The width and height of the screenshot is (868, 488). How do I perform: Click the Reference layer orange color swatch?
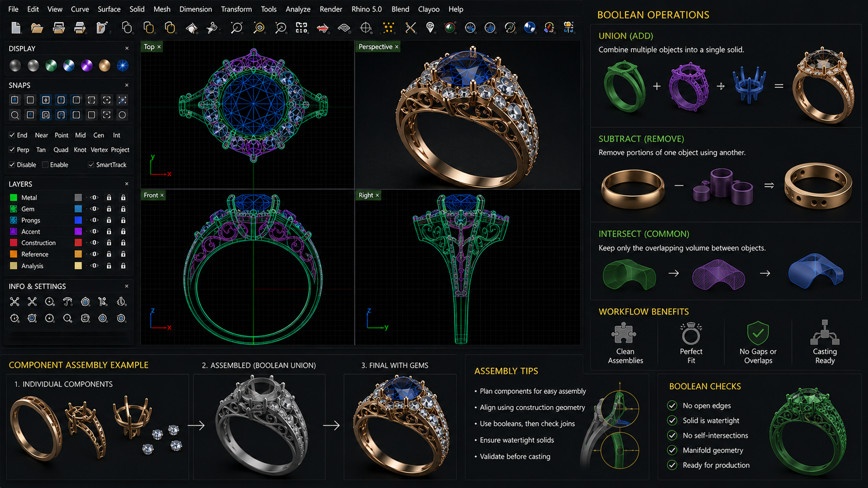tap(78, 254)
